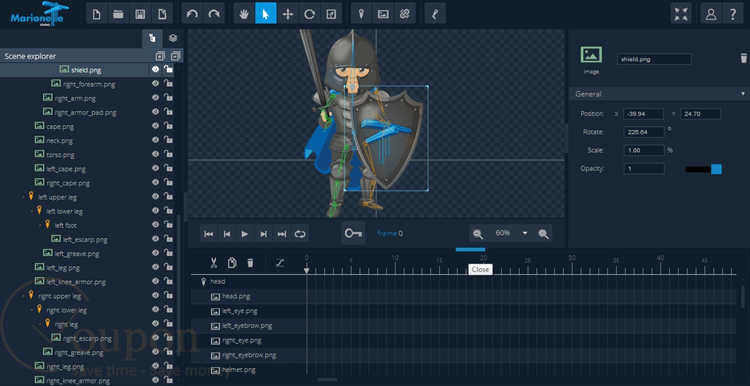The image size is (750, 386).
Task: Hide the left upper leg bone
Action: point(155,196)
